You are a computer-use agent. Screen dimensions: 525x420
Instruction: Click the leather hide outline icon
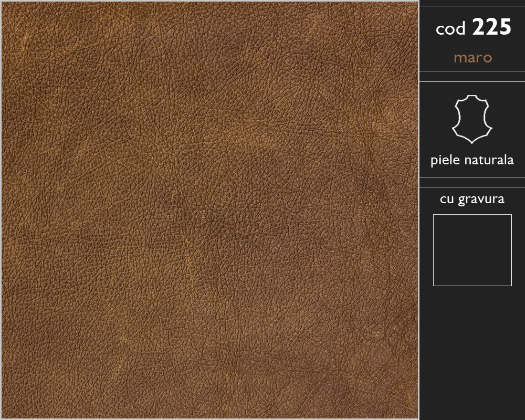(x=472, y=119)
